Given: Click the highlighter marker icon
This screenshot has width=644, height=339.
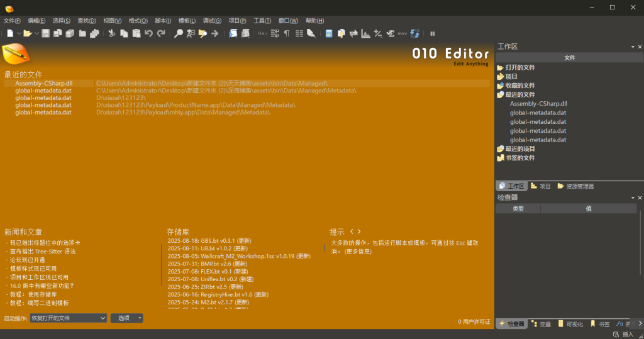Looking at the screenshot, I should [x=311, y=34].
